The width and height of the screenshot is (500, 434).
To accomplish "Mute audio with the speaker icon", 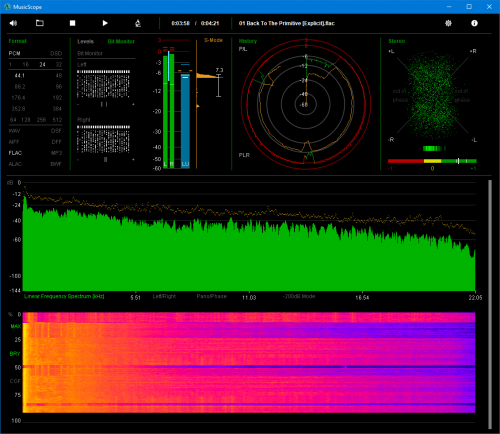I will [13, 23].
